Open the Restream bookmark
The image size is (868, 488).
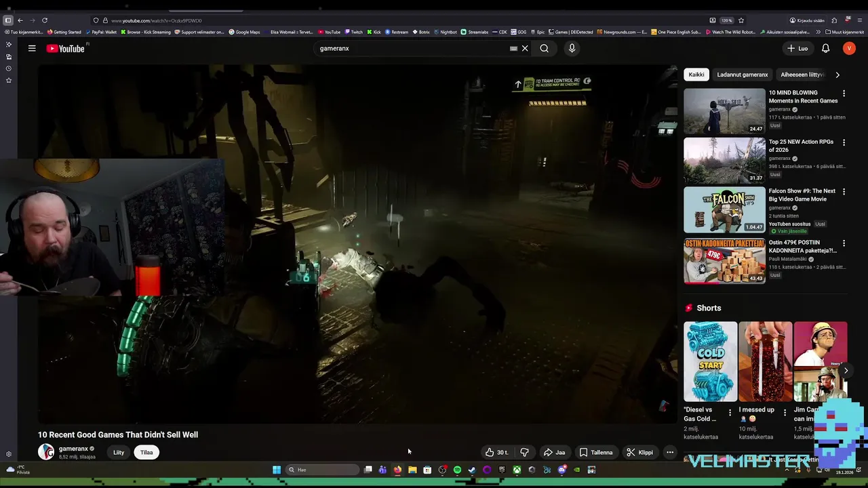397,32
